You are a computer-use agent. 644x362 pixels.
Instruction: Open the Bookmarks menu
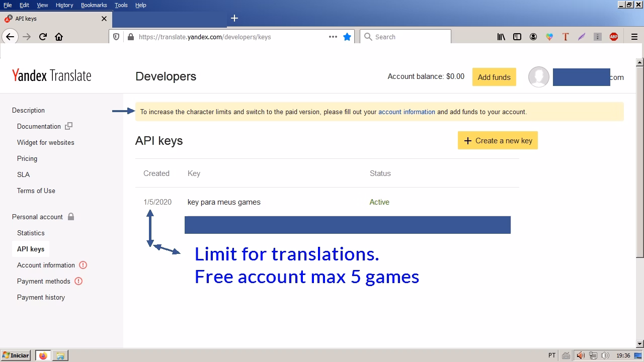pos(94,5)
